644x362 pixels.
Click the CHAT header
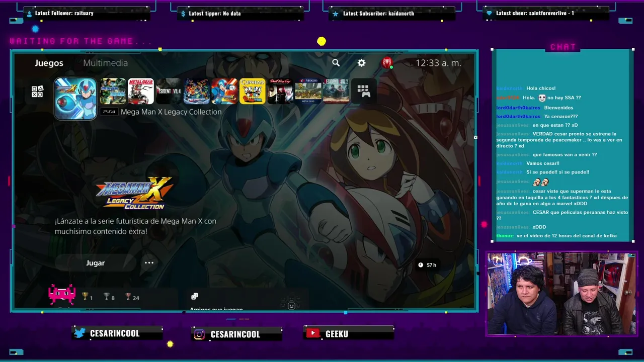point(563,47)
